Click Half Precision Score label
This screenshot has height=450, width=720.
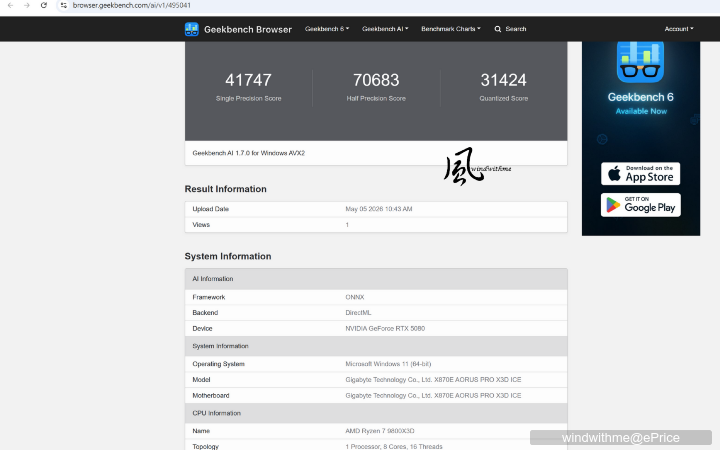[376, 98]
